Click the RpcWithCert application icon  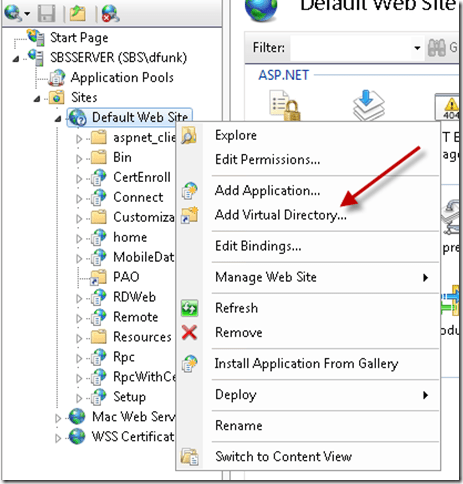click(x=99, y=377)
